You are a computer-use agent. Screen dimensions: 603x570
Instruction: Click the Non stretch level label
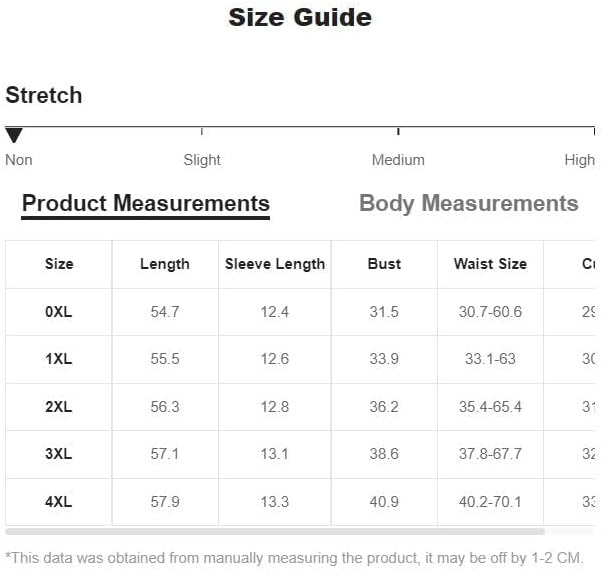coord(19,160)
